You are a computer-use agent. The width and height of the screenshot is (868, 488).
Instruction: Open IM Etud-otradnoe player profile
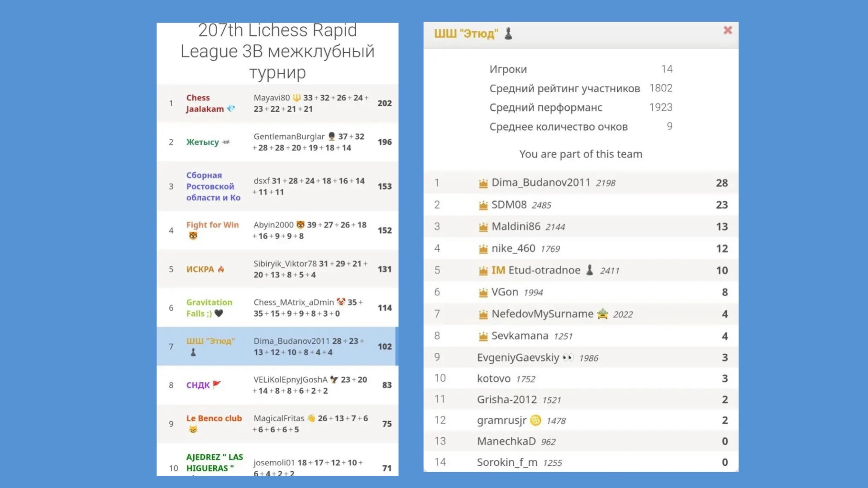tap(536, 270)
